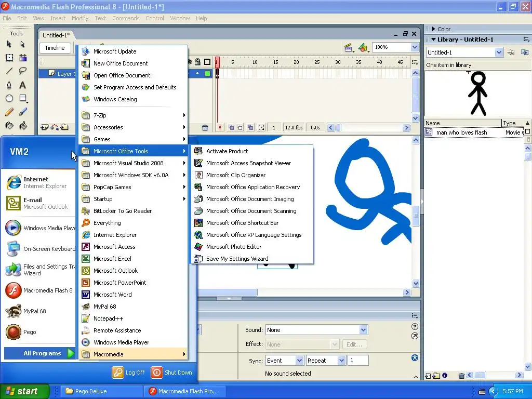The width and height of the screenshot is (532, 399).
Task: Open the Edit Scene clapperboard menu
Action: (349, 48)
